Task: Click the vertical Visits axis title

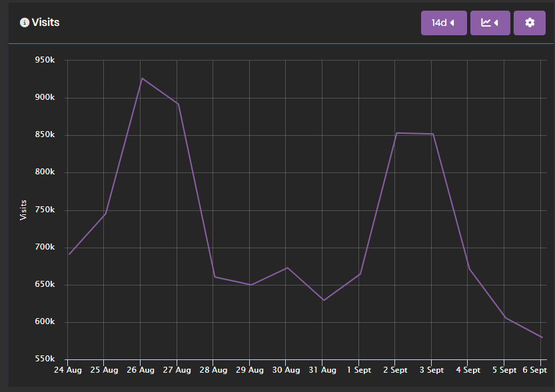Action: tap(24, 207)
